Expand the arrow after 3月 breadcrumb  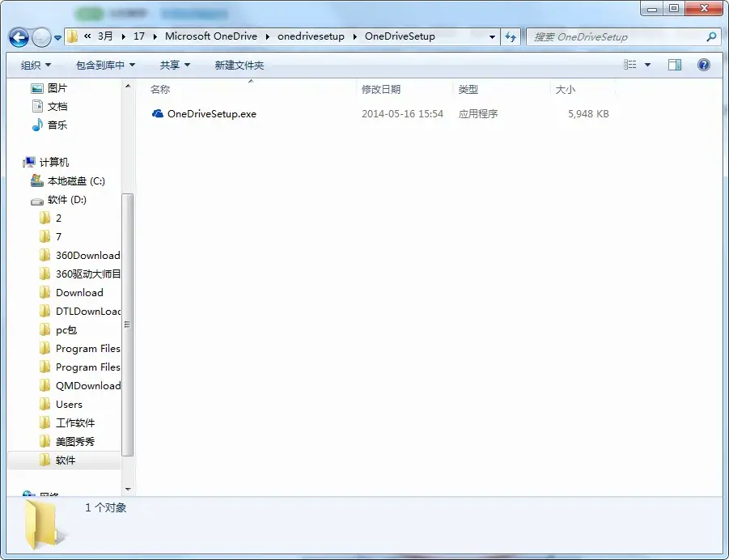tap(123, 36)
